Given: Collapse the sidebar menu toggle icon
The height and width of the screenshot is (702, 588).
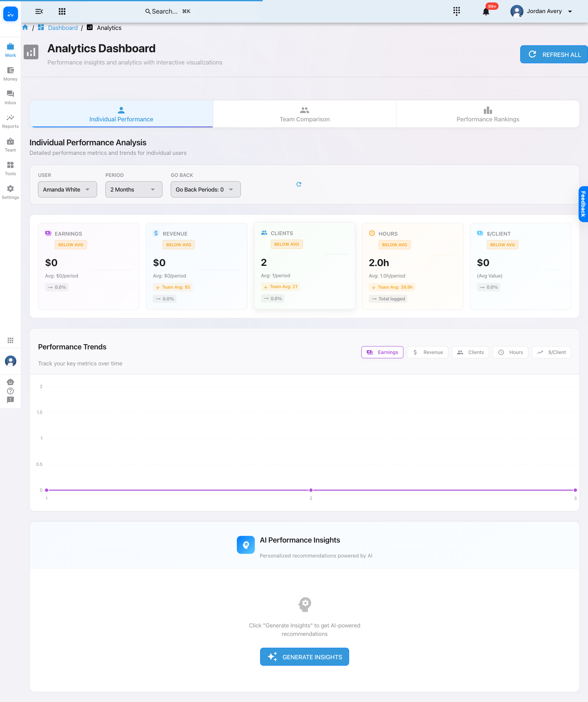Looking at the screenshot, I should (x=39, y=11).
